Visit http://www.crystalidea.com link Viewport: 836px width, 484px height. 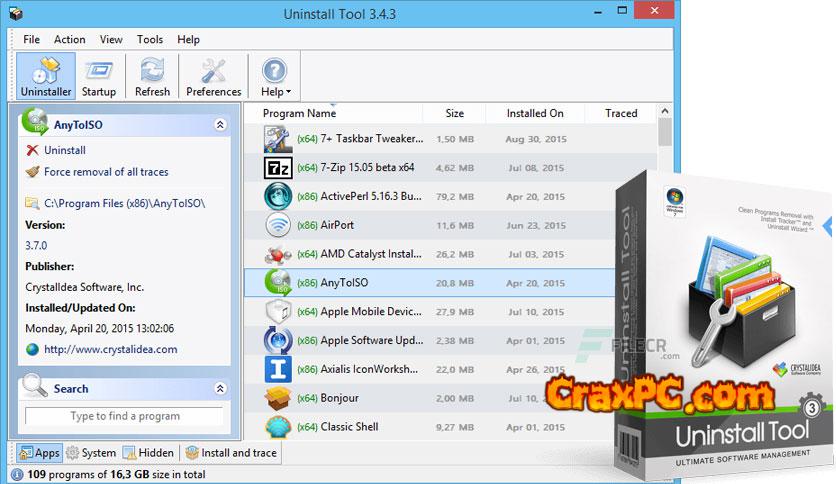tap(110, 350)
